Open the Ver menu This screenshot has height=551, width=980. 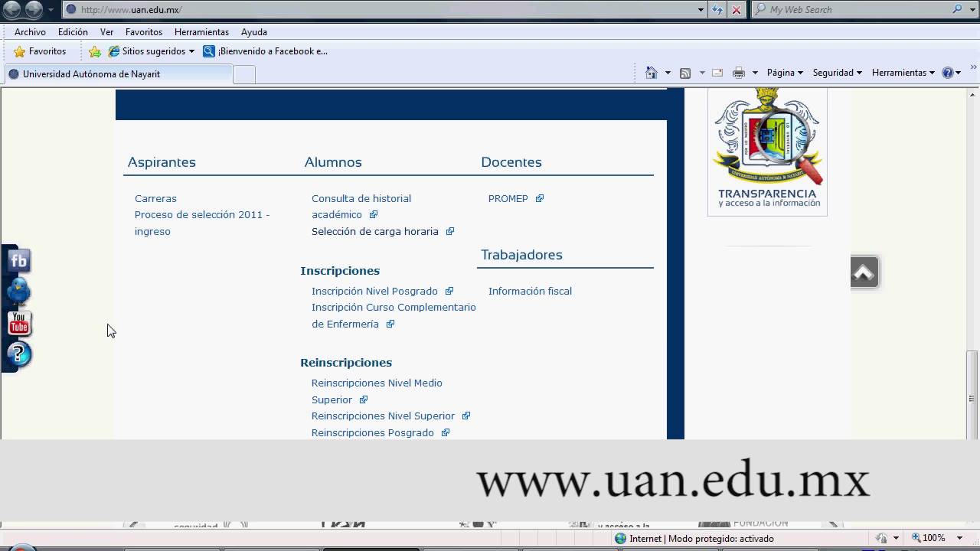click(x=106, y=32)
